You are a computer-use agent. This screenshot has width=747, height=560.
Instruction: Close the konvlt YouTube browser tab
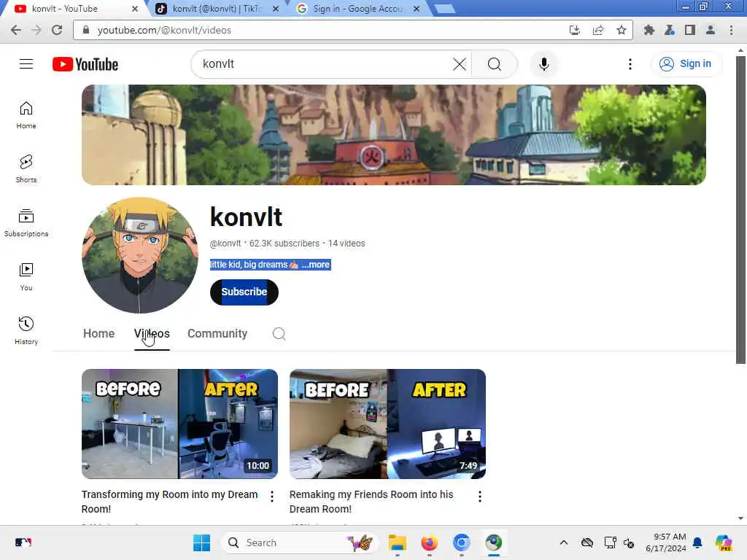coord(135,9)
